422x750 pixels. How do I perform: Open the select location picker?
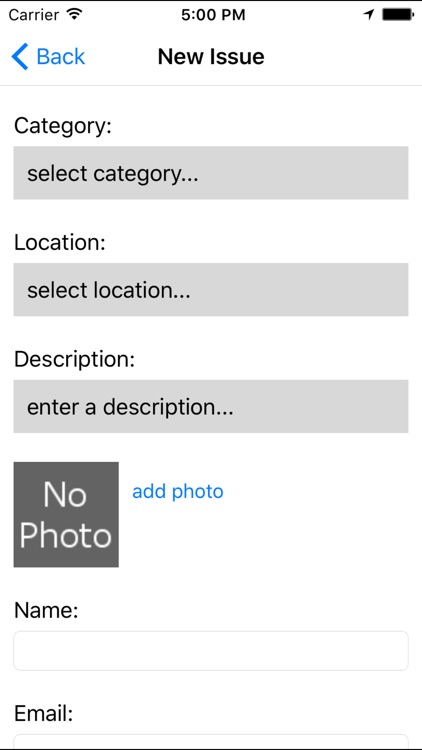tap(211, 289)
